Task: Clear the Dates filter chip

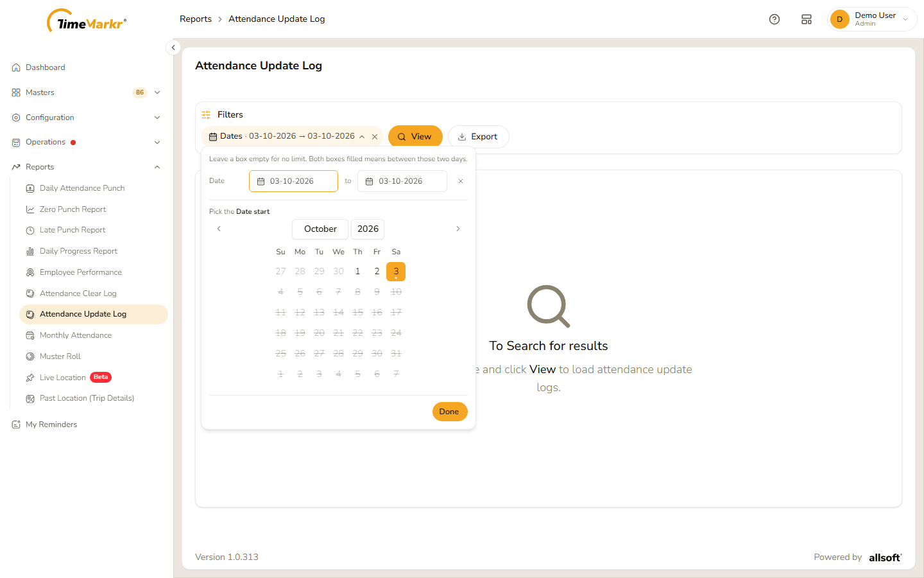Action: (375, 137)
